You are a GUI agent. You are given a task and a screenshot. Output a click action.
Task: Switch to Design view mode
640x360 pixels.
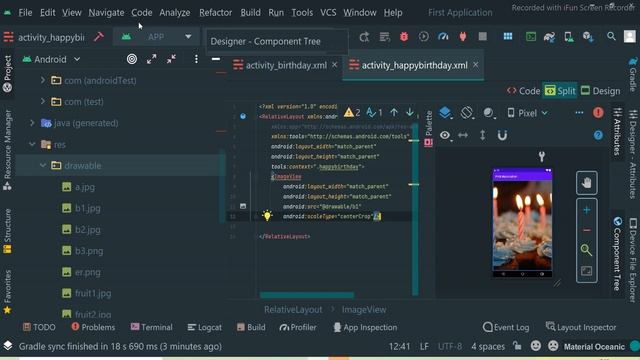[x=600, y=91]
